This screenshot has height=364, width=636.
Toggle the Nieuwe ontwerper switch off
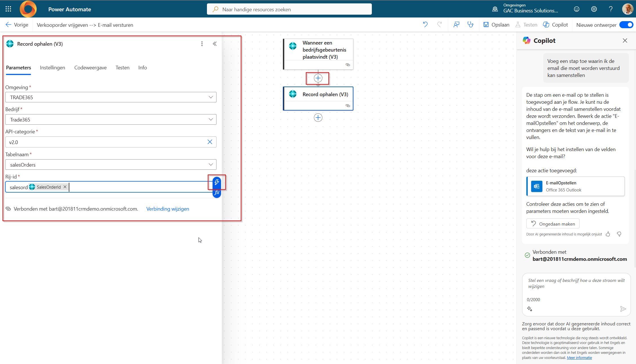click(626, 25)
